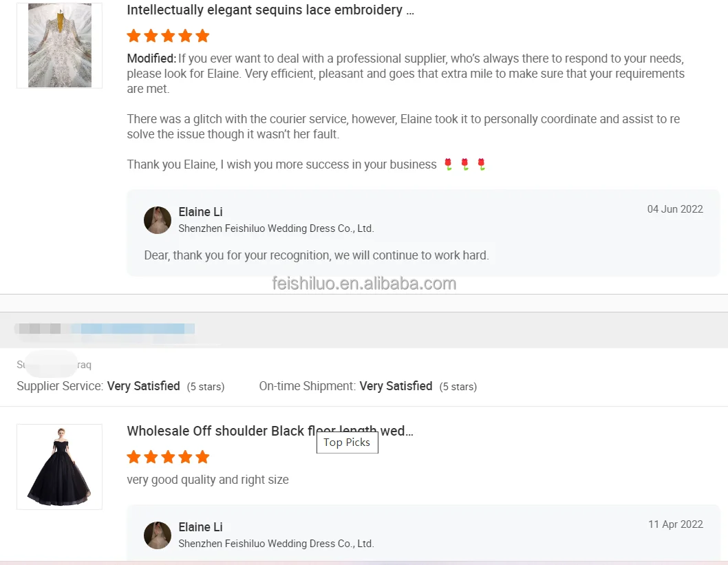Open the 'Wholesale Off shoulder Black floor length' product title
Screen dimensions: 728x565
click(x=270, y=431)
